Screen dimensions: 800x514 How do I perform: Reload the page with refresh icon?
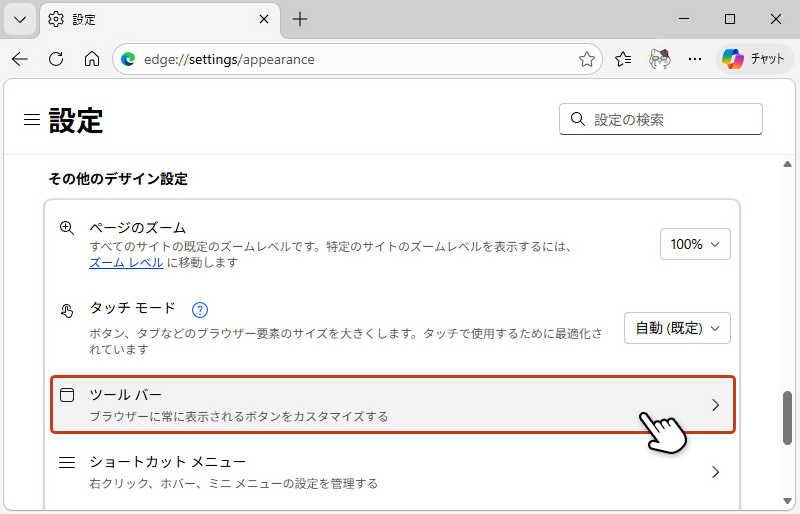click(56, 59)
